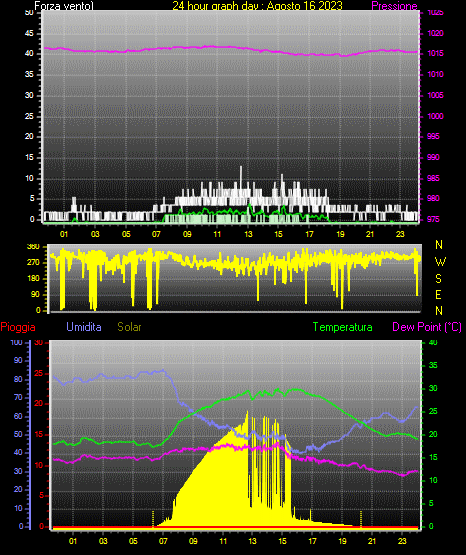This screenshot has height=555, width=466.
Task: Select the Dew Point (°C) legend label
Action: (x=427, y=327)
